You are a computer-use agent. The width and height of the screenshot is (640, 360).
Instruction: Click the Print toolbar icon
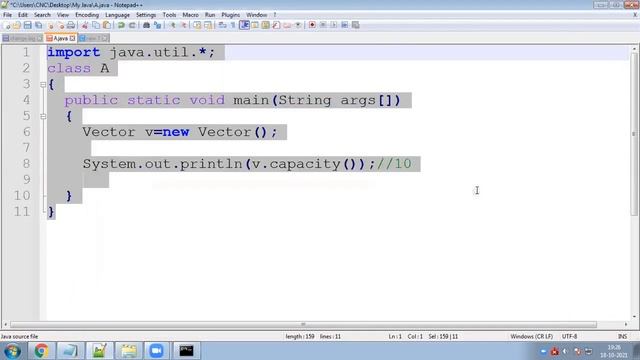pos(71,25)
